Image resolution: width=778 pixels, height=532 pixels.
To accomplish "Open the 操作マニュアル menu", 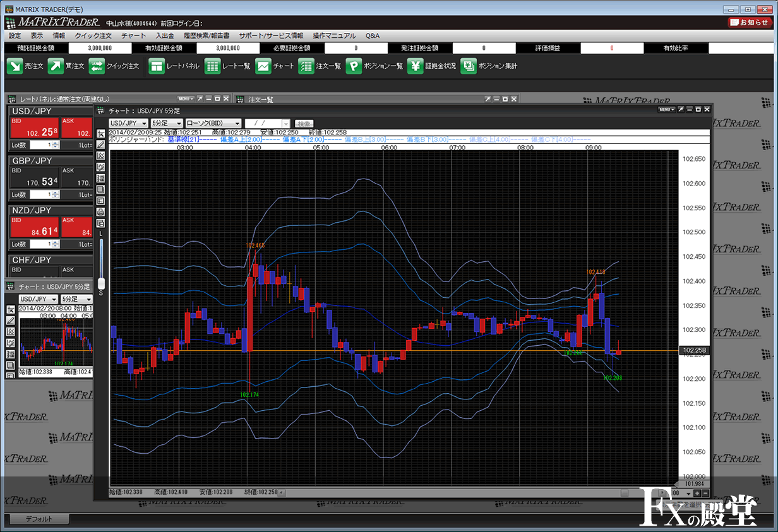I will 335,36.
